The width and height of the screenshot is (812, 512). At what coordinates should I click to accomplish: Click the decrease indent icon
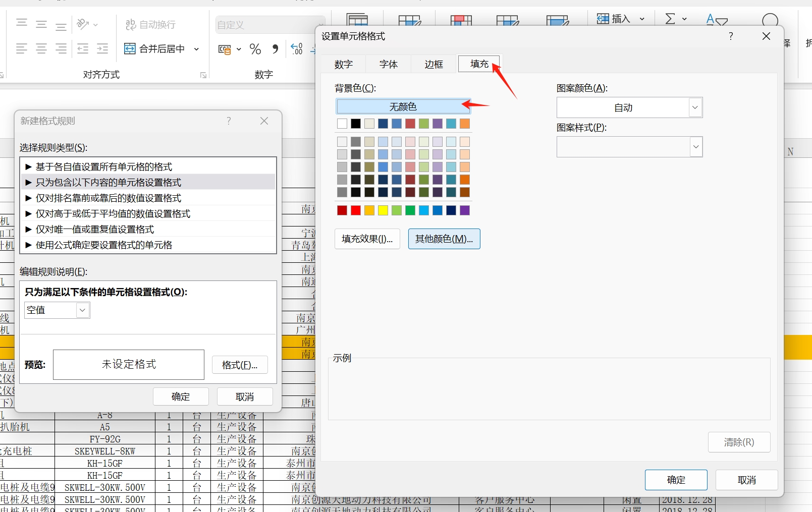click(83, 48)
